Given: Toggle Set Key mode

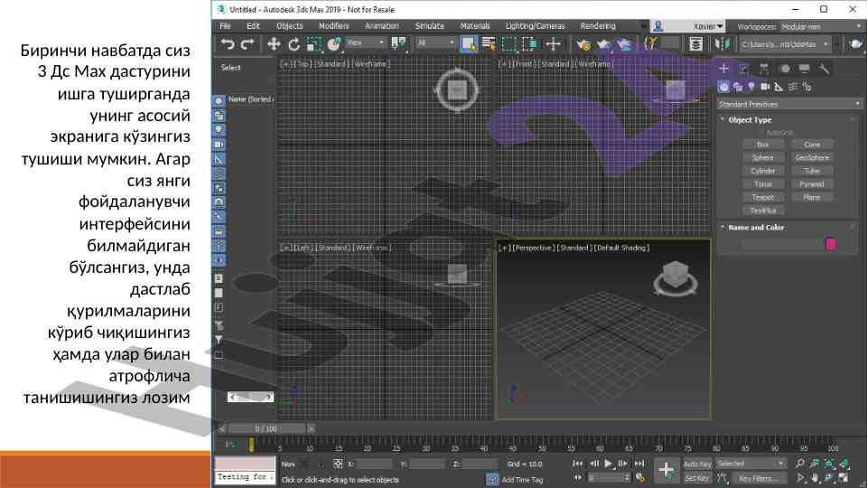Looking at the screenshot, I should pyautogui.click(x=696, y=478).
